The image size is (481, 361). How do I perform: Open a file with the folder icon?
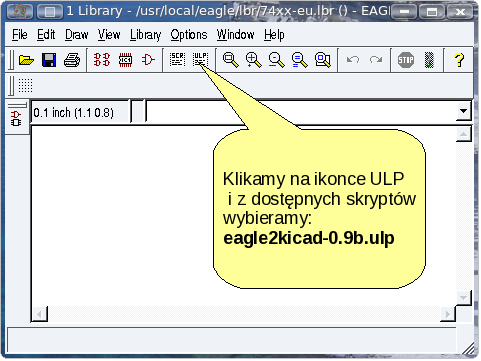(x=26, y=60)
